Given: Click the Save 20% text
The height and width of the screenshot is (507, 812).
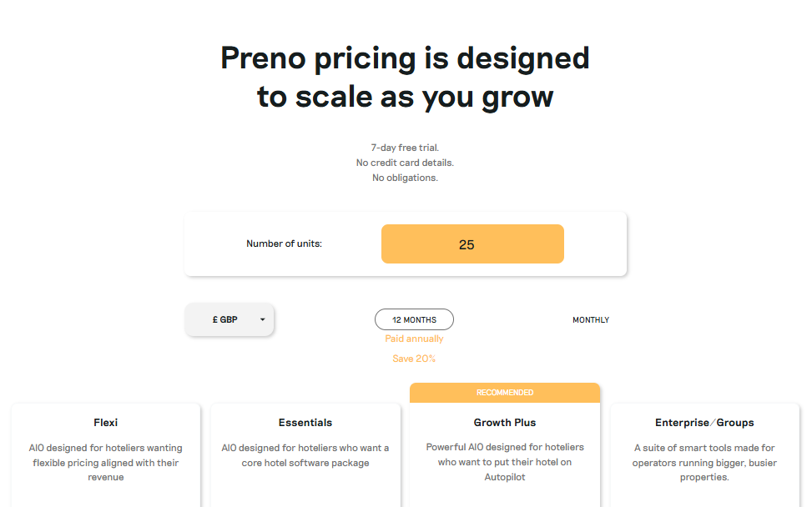Looking at the screenshot, I should [414, 359].
